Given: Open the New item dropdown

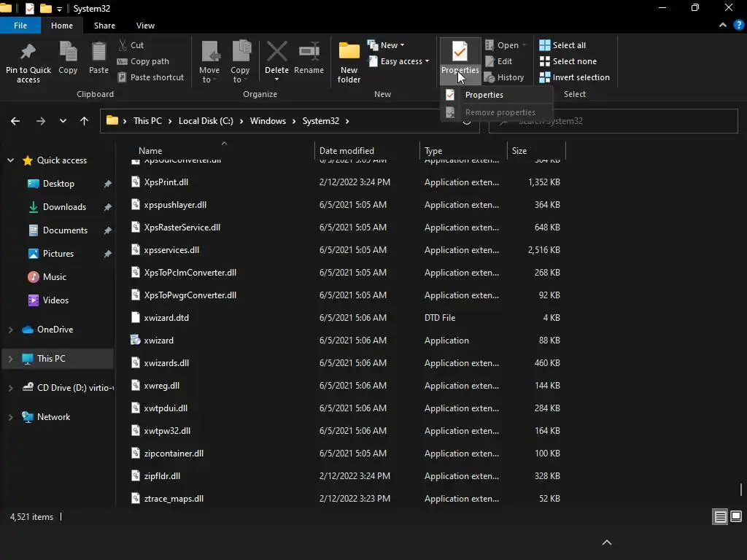Looking at the screenshot, I should pyautogui.click(x=385, y=45).
